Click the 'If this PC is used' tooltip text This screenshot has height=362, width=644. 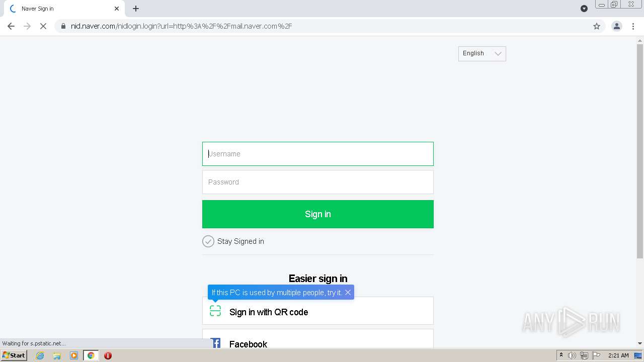[x=277, y=293]
